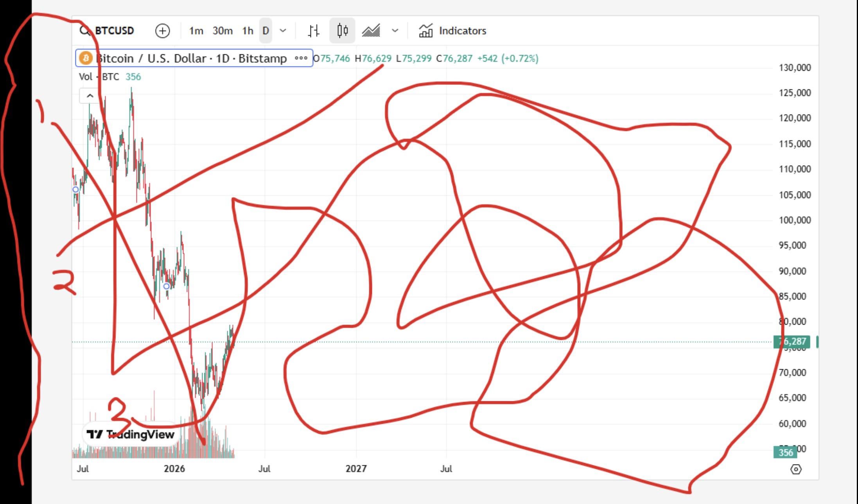Viewport: 858px width, 504px height.
Task: Select the Candles chart style icon
Action: [342, 30]
